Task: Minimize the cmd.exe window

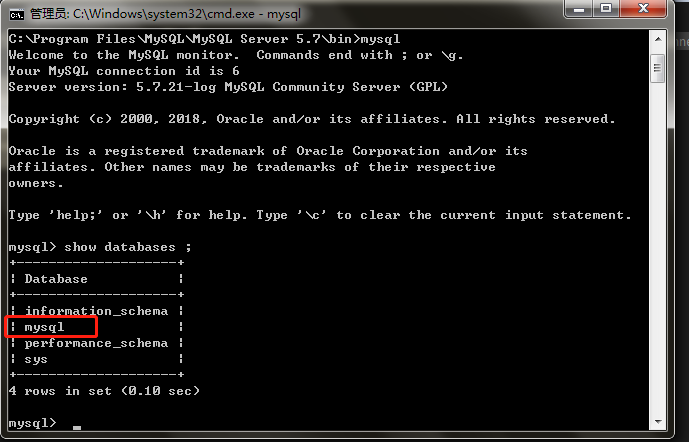Action: [x=579, y=9]
